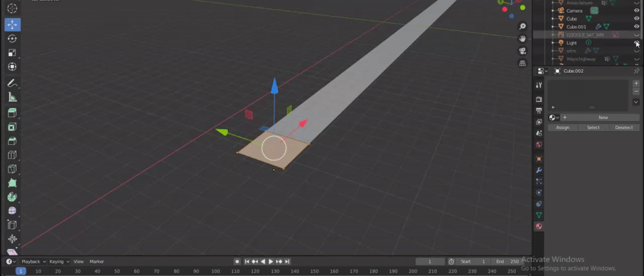644x276 pixels.
Task: Open the Tool properties tab
Action: [x=539, y=84]
